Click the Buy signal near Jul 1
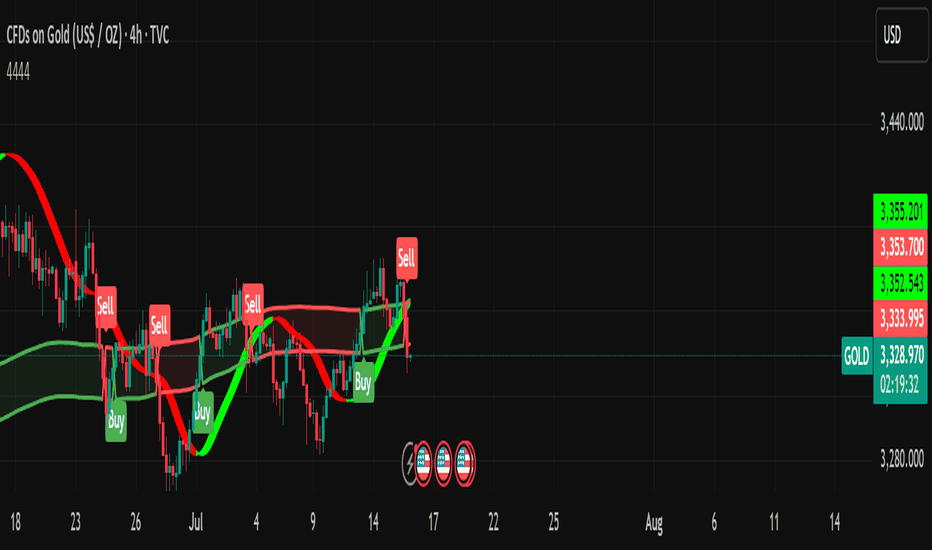The image size is (932, 550). pyautogui.click(x=203, y=411)
